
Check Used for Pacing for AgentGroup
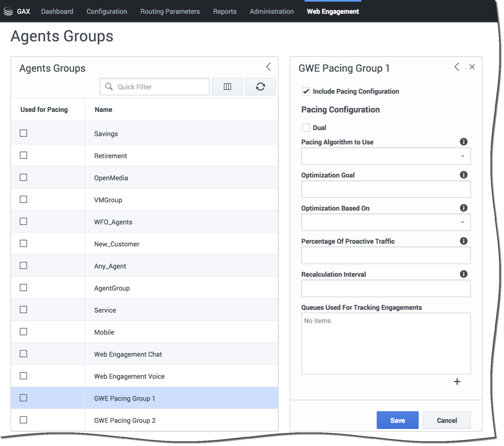pos(23,287)
